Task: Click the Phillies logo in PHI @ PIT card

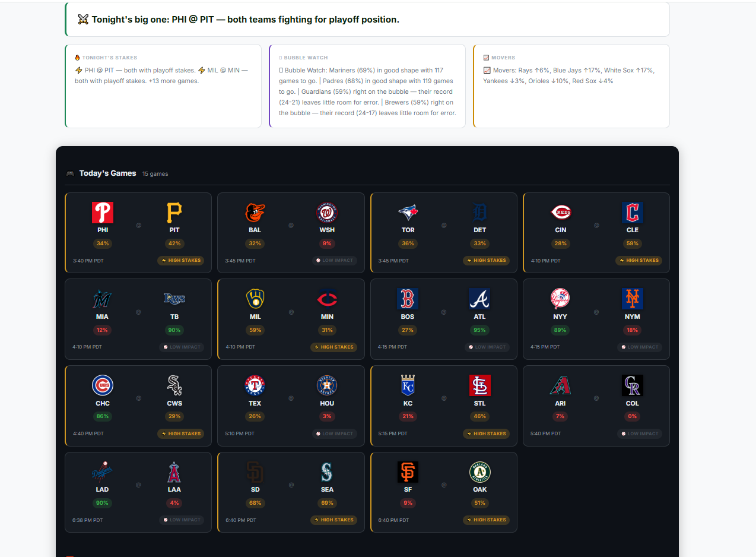Action: (x=103, y=213)
